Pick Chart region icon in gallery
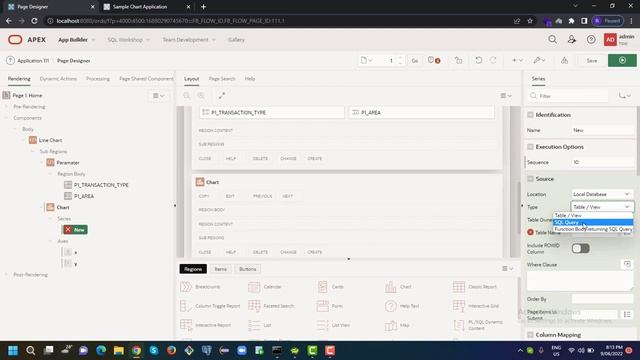This screenshot has height=360, width=640. [x=391, y=287]
